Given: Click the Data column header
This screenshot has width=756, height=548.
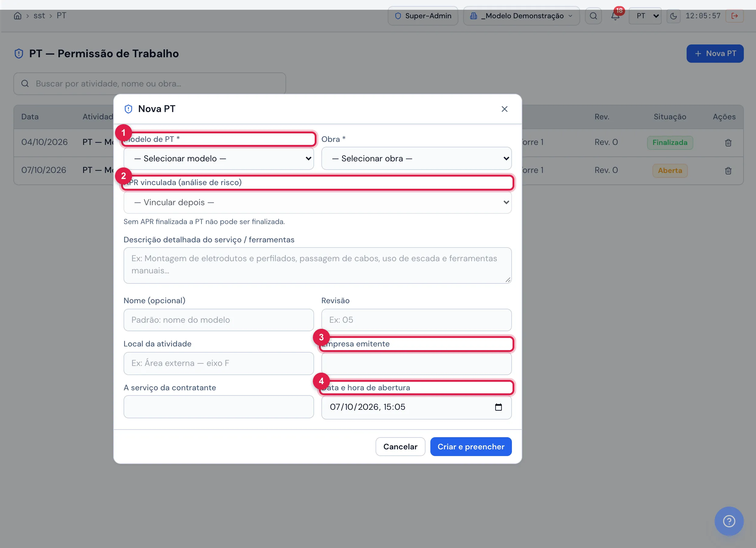Looking at the screenshot, I should (30, 117).
